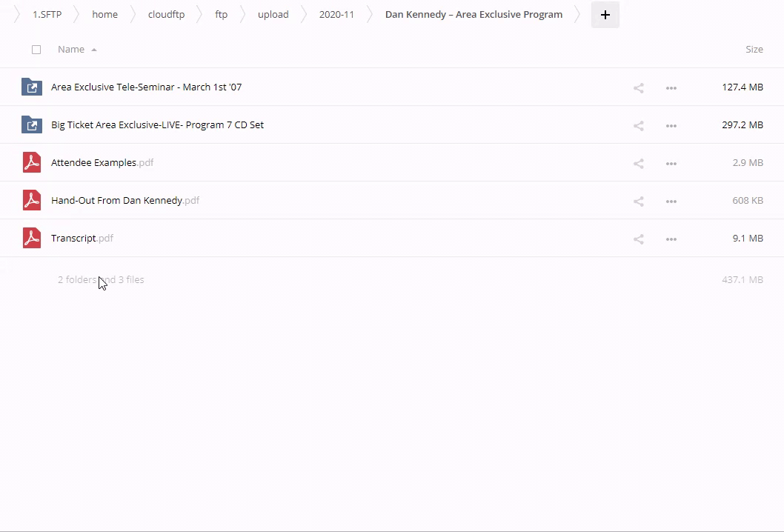784x532 pixels.
Task: Share the Area Exclusive Tele-Seminar folder
Action: [x=638, y=88]
